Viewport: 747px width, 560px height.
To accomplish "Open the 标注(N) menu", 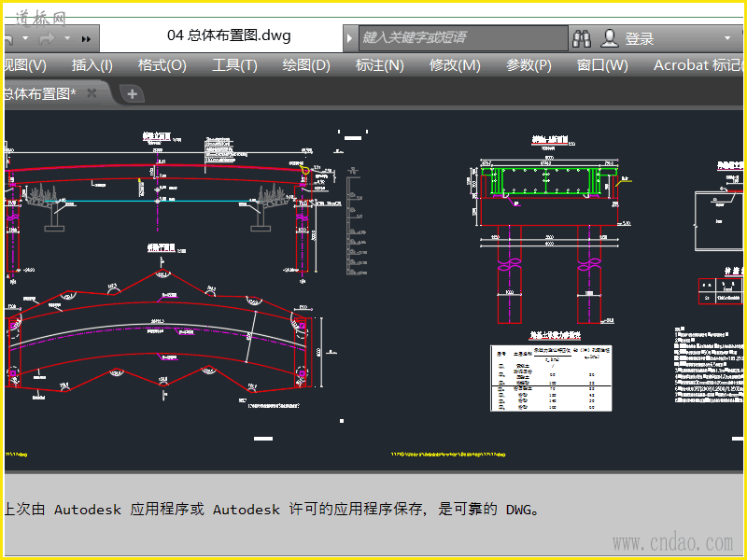I will point(380,65).
